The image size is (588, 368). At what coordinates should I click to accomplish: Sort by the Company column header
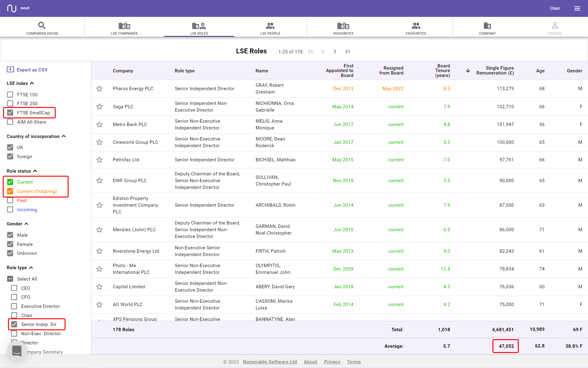click(x=123, y=71)
